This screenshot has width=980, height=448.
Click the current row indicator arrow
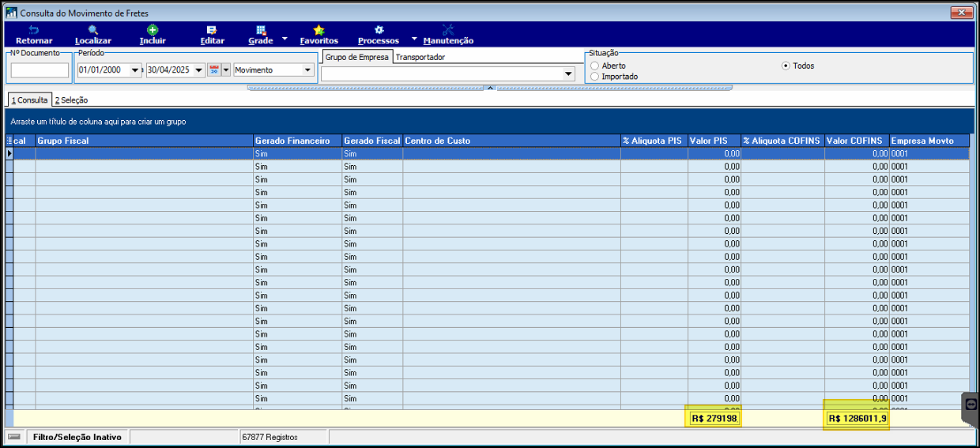9,153
